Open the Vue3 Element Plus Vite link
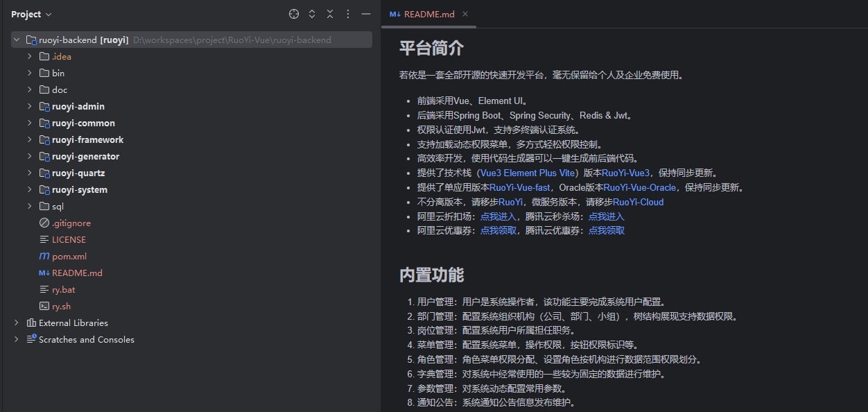This screenshot has width=868, height=412. (528, 173)
